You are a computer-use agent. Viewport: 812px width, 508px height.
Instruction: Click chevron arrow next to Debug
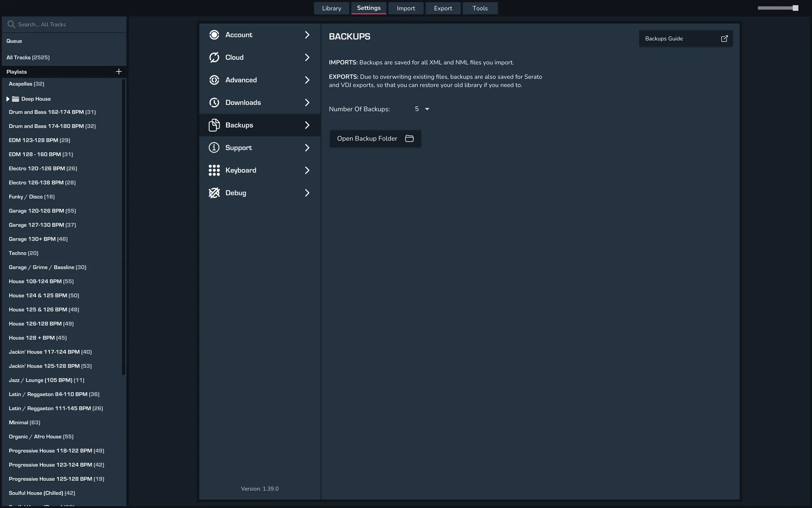pyautogui.click(x=307, y=193)
